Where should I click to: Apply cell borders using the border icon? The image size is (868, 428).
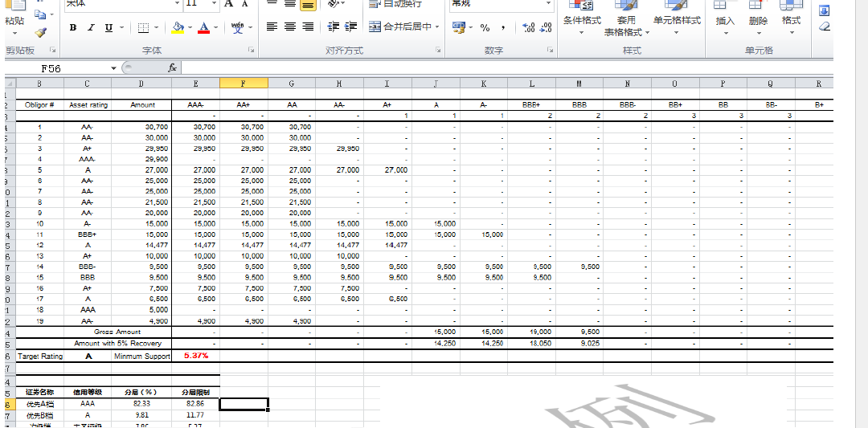143,27
